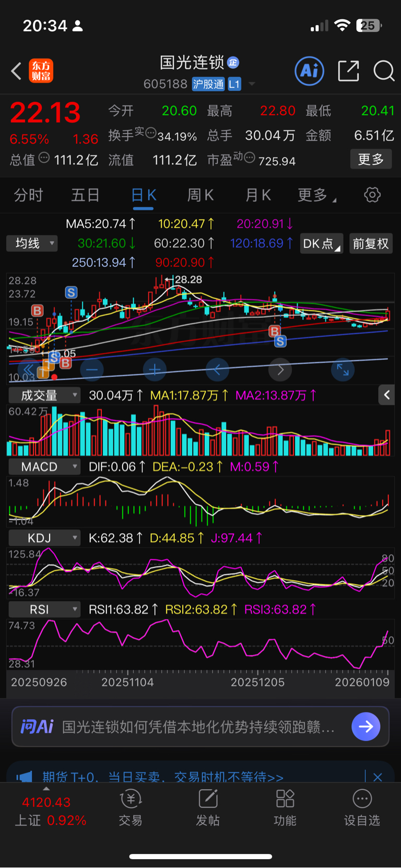Tap the MA5:20.74 value
The height and width of the screenshot is (868, 401).
(x=100, y=224)
